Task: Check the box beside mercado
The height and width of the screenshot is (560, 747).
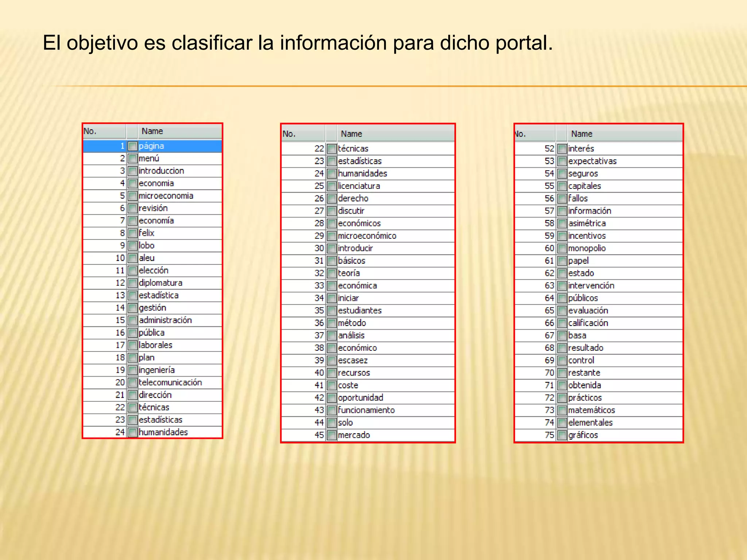Action: tap(332, 435)
